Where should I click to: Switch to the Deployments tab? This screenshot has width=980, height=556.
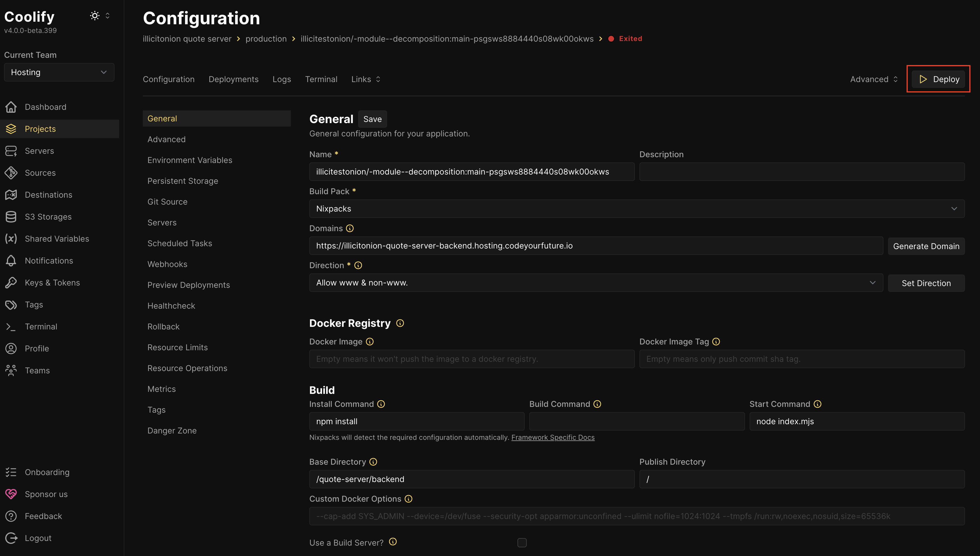[233, 79]
